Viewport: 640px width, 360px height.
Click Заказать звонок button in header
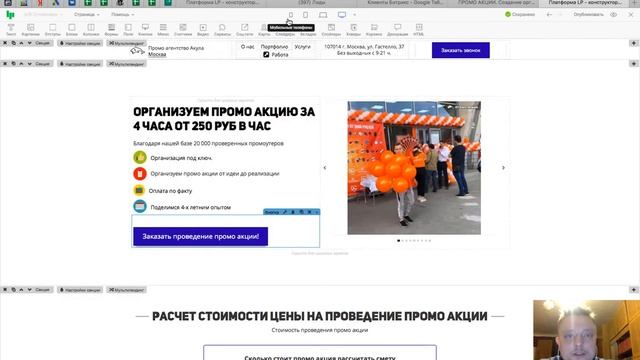point(461,50)
